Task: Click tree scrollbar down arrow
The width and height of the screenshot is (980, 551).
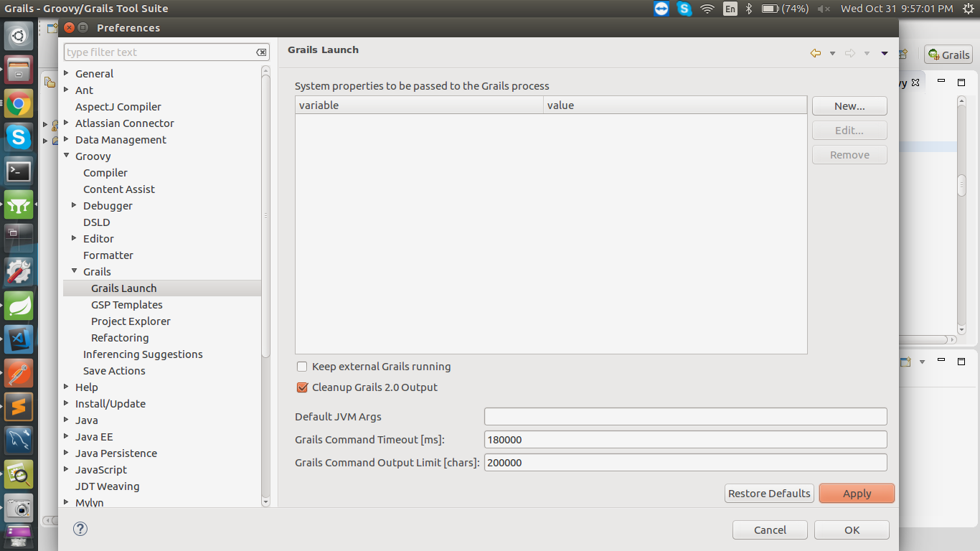Action: point(266,502)
